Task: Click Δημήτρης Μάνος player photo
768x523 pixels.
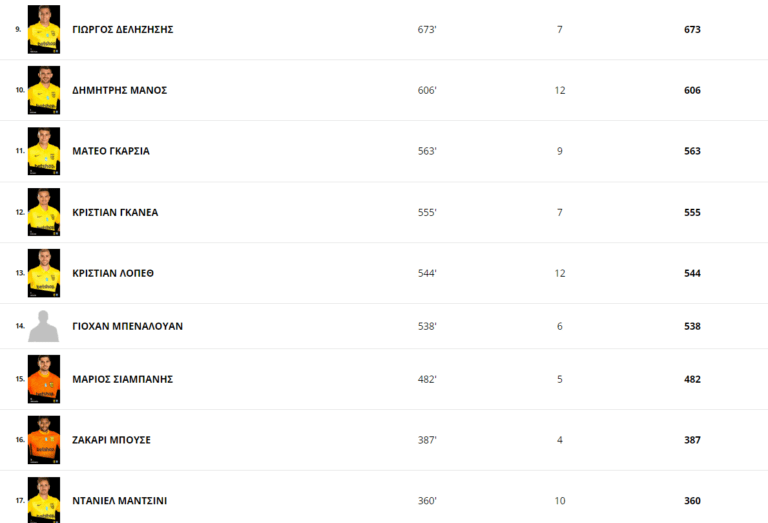Action: [44, 90]
